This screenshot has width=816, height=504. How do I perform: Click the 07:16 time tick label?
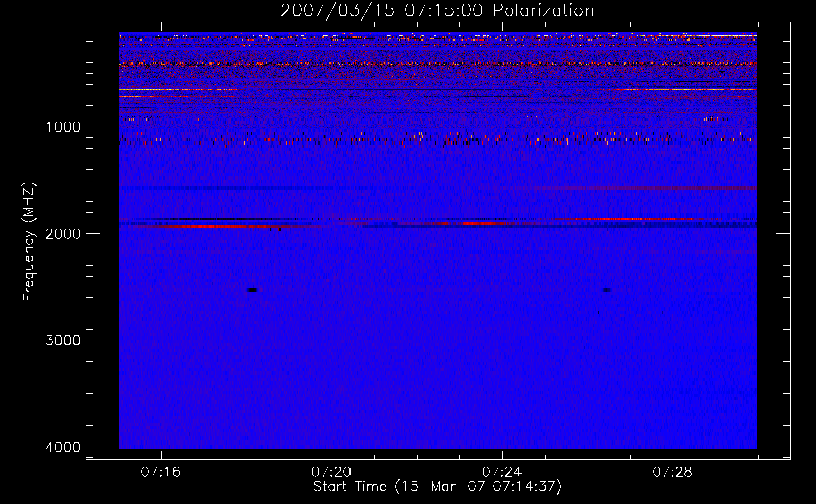pyautogui.click(x=161, y=472)
